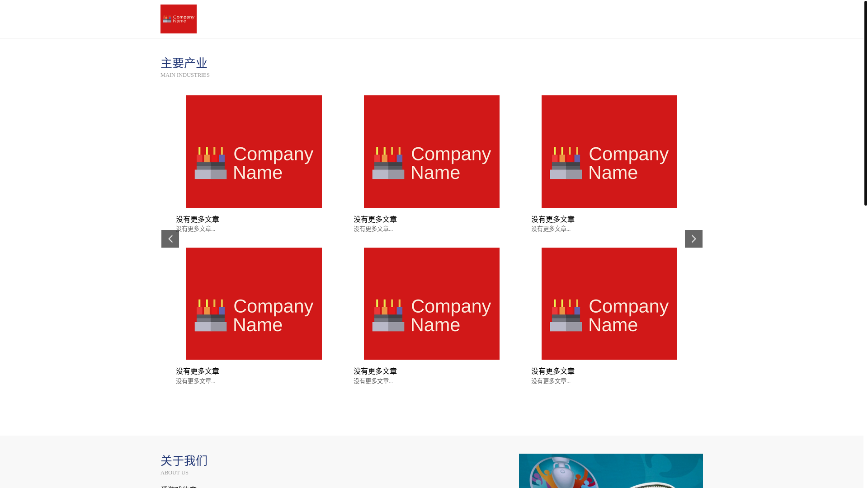868x488 pixels.
Task: Click top-middle card excerpt 没有更多文章...
Action: (373, 229)
